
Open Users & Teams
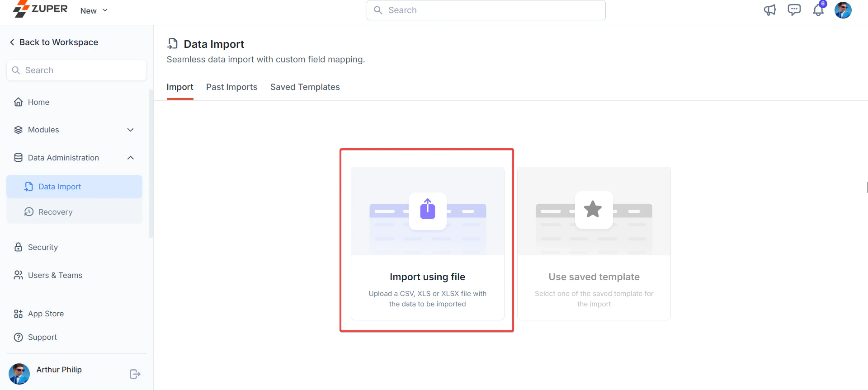point(75,275)
